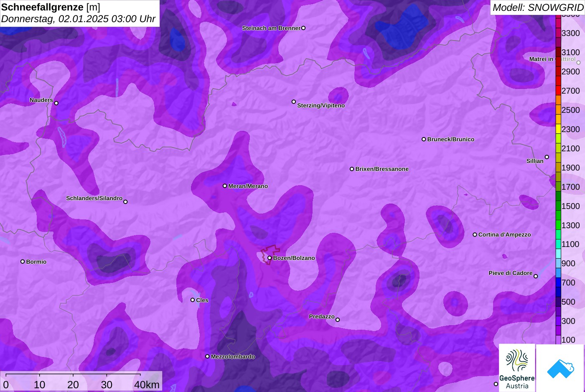
Task: Pick the Brixen/Bressanone map marker
Action: click(352, 169)
